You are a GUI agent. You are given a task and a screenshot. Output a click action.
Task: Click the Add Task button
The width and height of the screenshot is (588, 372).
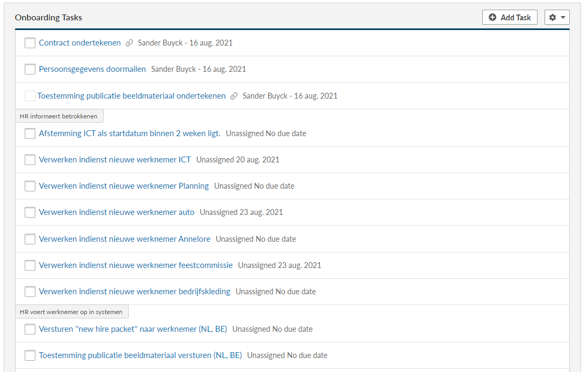point(509,18)
